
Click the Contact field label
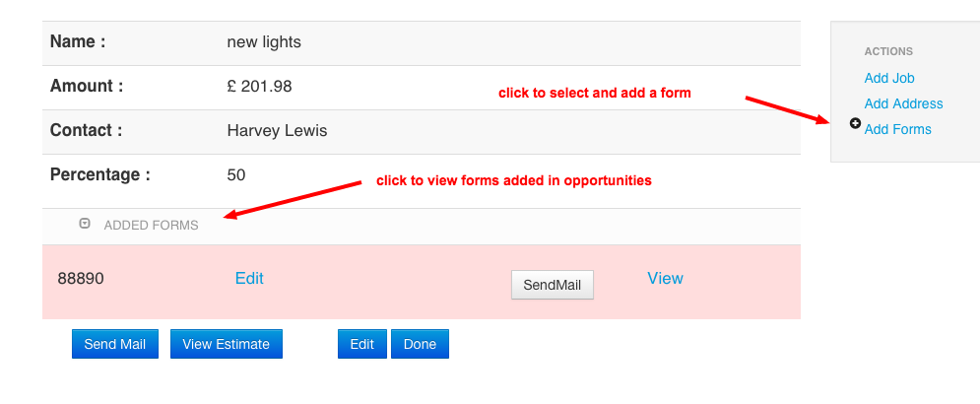[x=87, y=130]
